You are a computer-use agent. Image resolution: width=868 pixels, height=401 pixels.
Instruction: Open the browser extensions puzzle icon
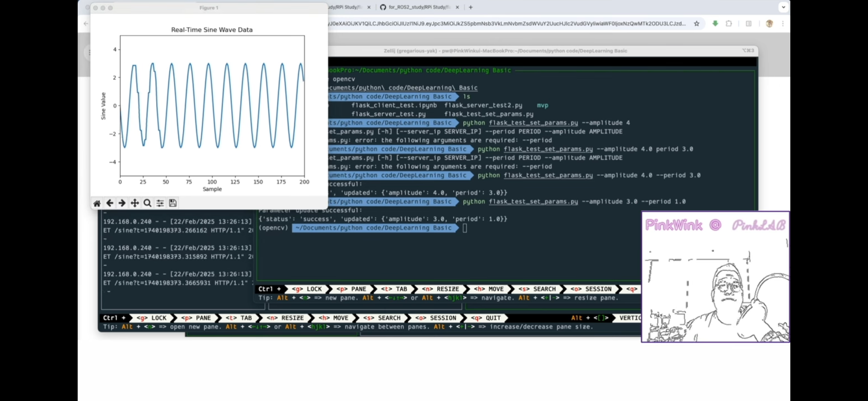coord(729,24)
